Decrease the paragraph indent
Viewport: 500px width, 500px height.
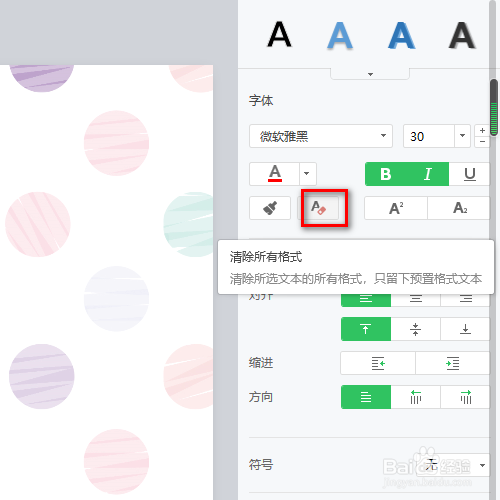pos(378,363)
